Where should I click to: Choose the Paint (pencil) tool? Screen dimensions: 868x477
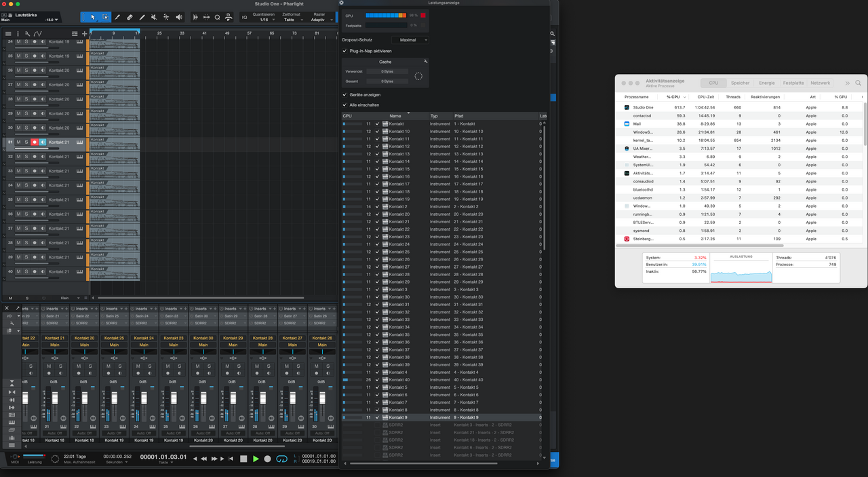point(117,17)
